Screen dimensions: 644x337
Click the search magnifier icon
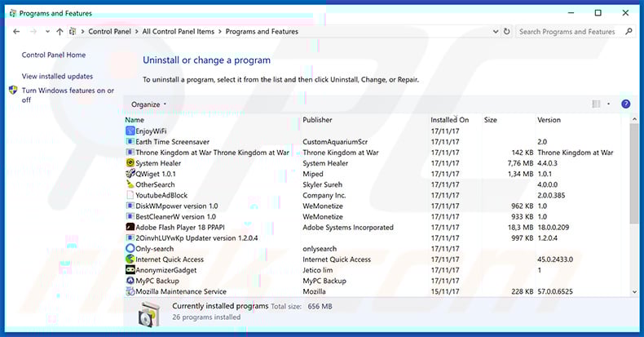[x=629, y=31]
